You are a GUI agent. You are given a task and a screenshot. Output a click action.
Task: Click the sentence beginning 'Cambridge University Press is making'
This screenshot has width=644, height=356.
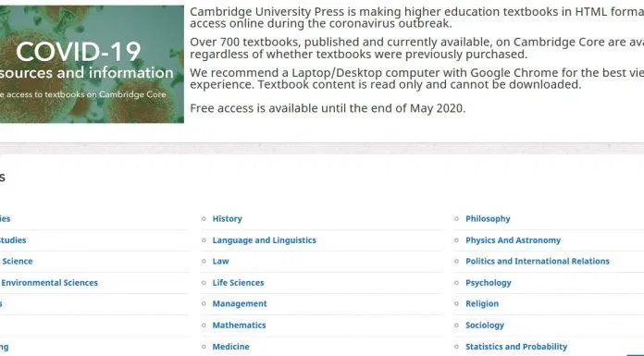coord(417,18)
